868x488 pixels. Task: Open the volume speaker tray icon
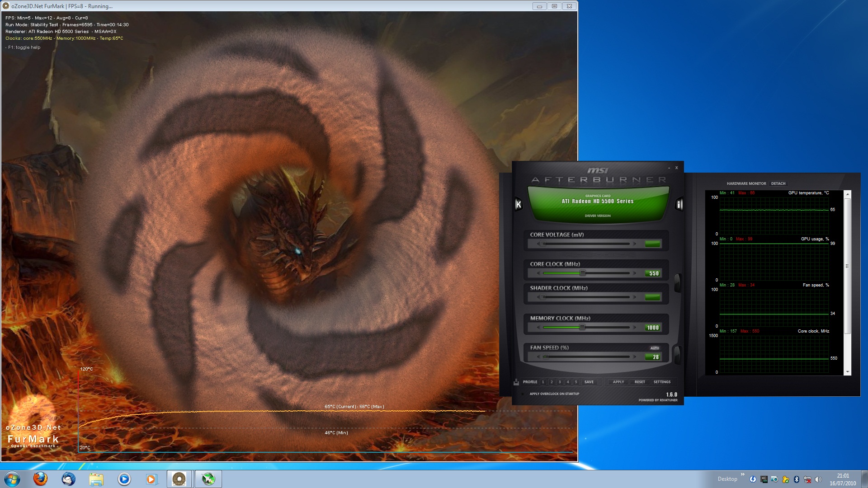(x=818, y=479)
